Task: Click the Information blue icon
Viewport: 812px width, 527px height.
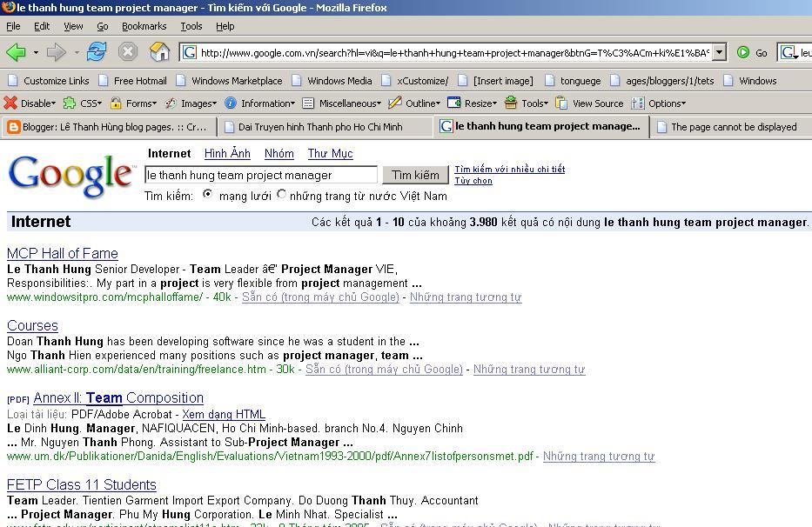Action: [231, 103]
